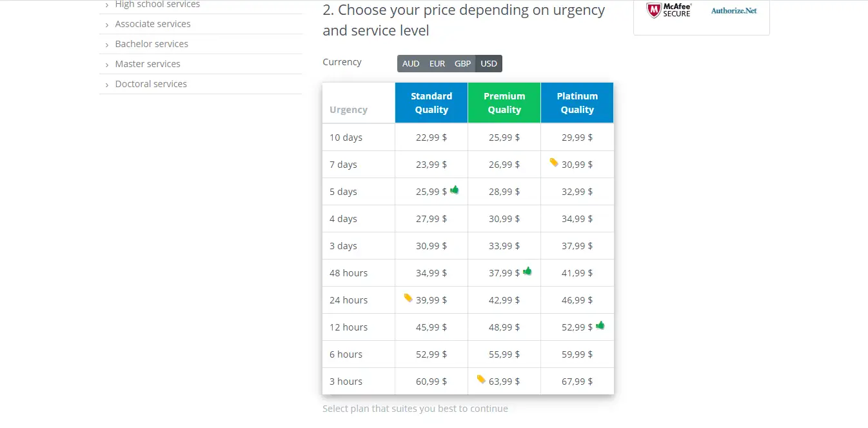Click the recommended thumbs-up beside 25,99 $ Standard price
Image resolution: width=868 pixels, height=428 pixels.
(455, 189)
